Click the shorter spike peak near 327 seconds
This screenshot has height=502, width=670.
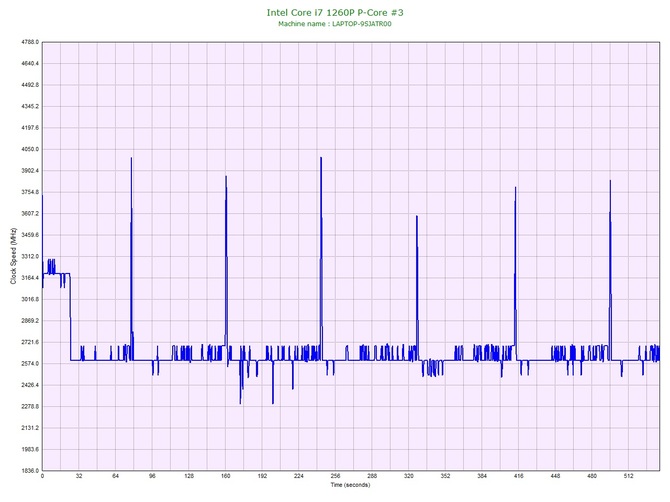(417, 217)
